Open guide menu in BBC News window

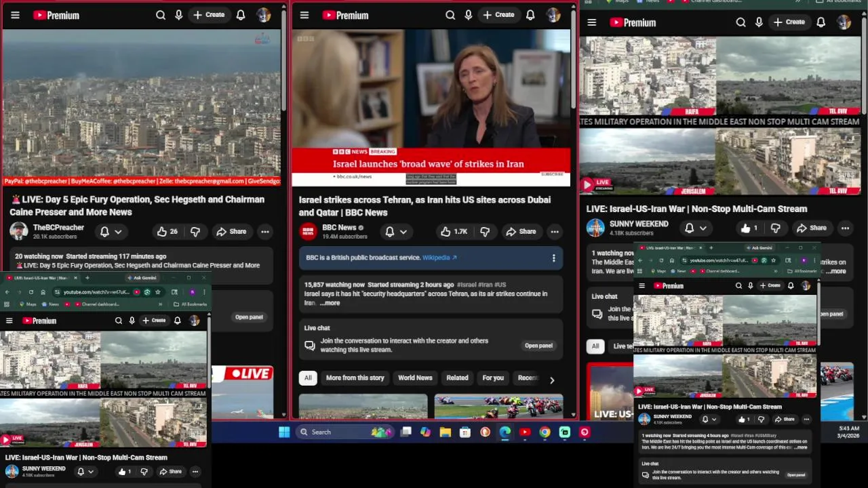[x=304, y=15]
